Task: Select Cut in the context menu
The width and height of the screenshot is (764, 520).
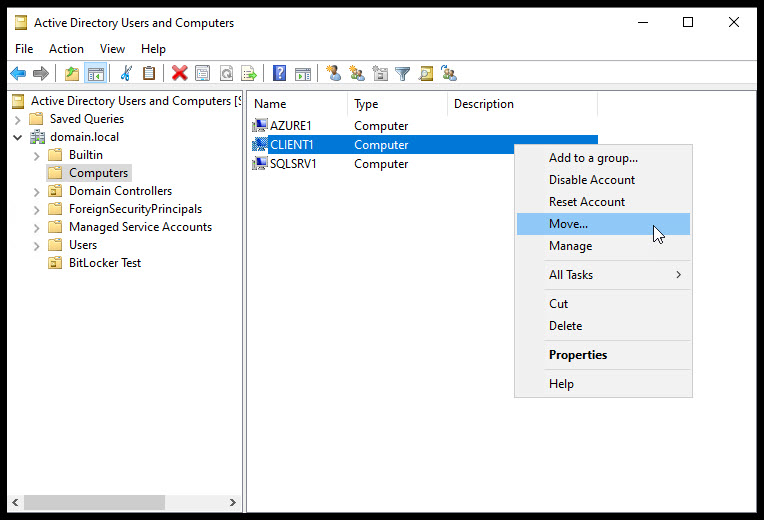Action: pyautogui.click(x=603, y=304)
